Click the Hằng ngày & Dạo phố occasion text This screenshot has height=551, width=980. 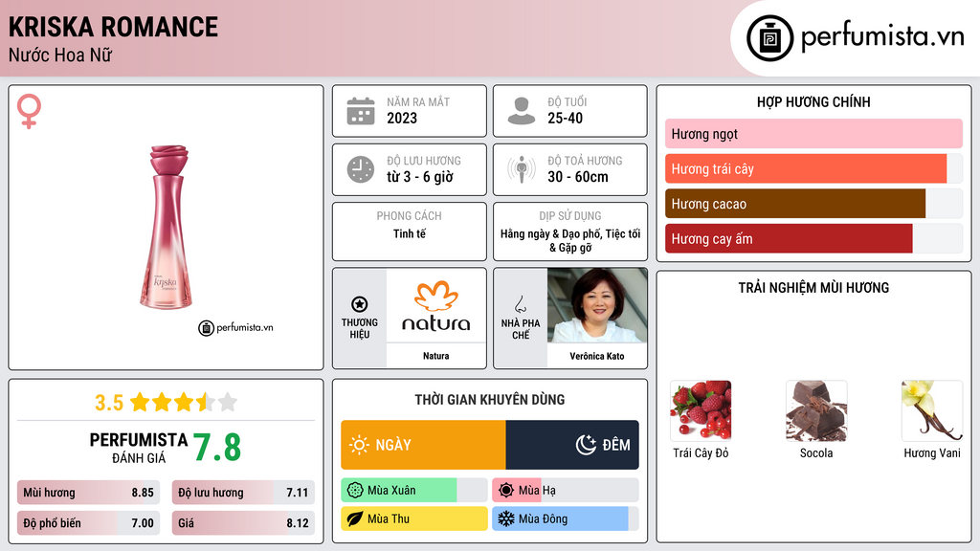[x=570, y=240]
